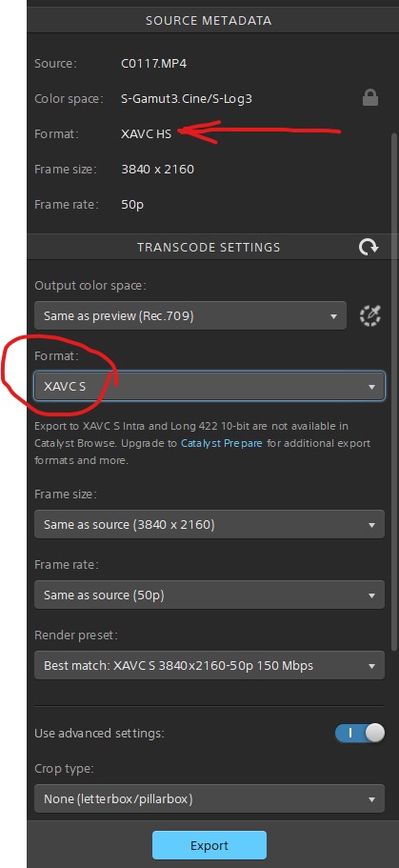The image size is (399, 868).
Task: Click the XAVC HS format value
Action: click(146, 133)
